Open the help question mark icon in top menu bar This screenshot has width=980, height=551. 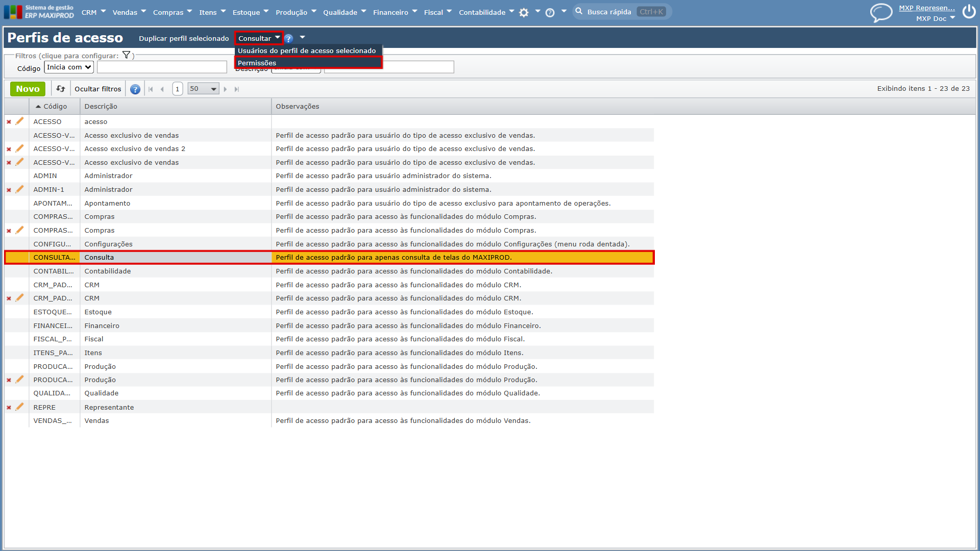click(x=550, y=13)
